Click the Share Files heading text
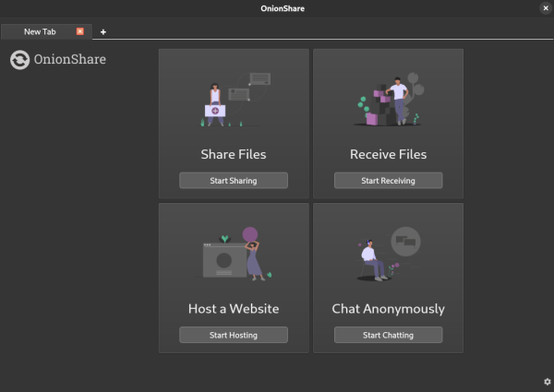The image size is (554, 392). pyautogui.click(x=234, y=154)
